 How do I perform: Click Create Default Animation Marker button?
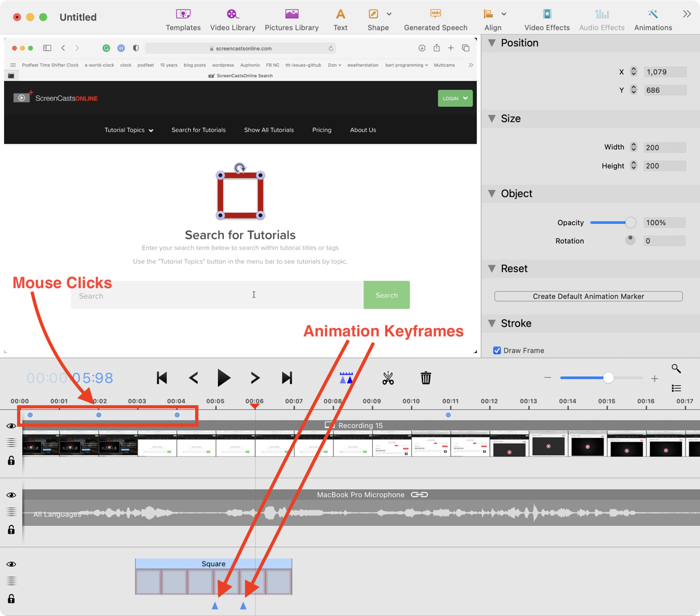(x=588, y=296)
